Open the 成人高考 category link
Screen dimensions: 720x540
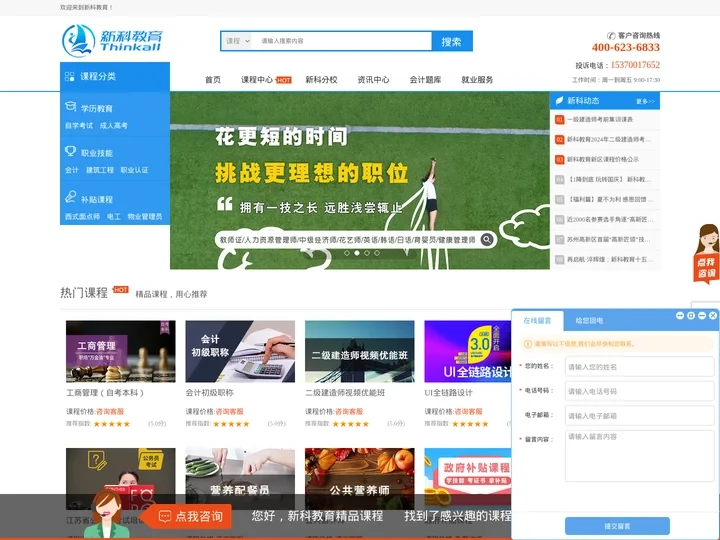point(113,125)
